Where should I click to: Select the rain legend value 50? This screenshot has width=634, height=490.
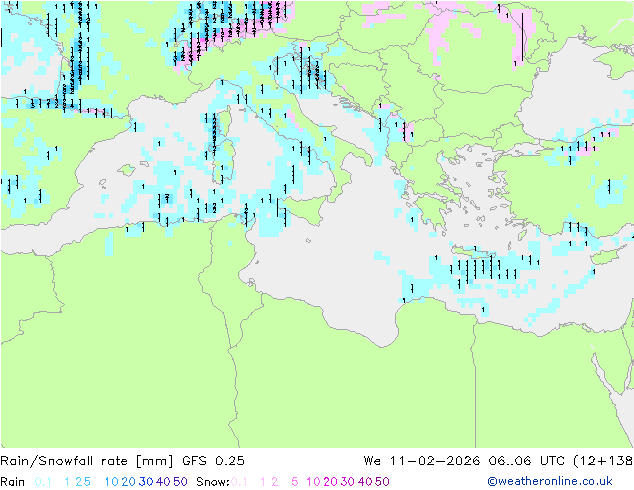(180, 482)
